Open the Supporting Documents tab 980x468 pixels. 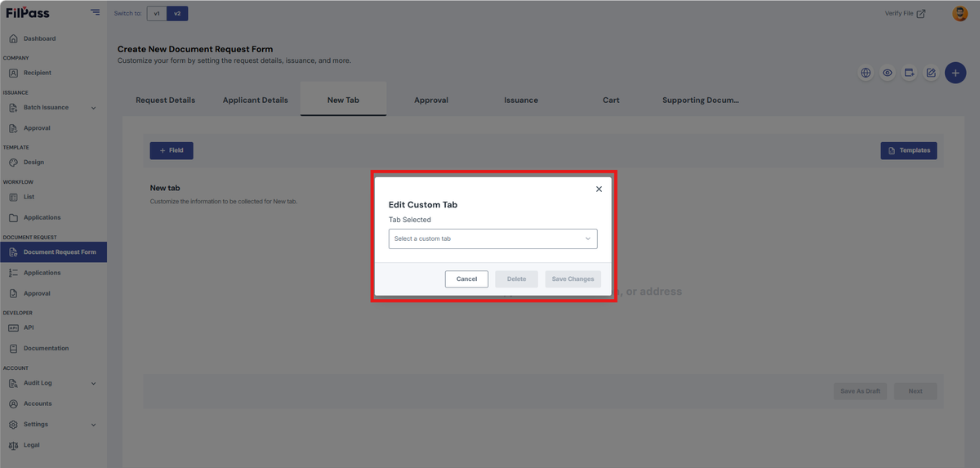point(701,100)
